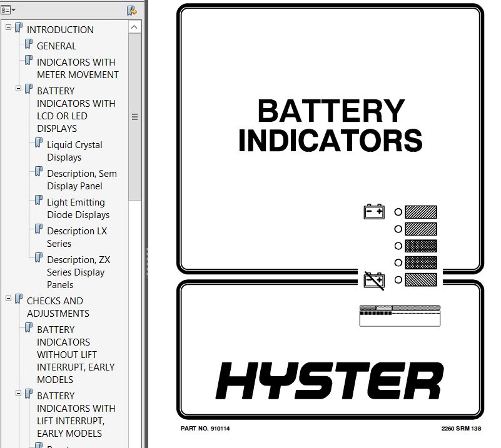
Task: Collapse BATTERY INDICATORS WITH LIFT INTERRUPT branch
Action: coord(19,394)
